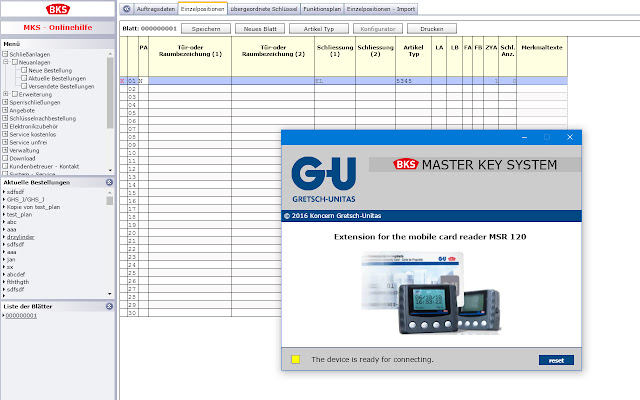Screen dimensions: 640x400
Task: Collapse the Aktuelle Bestellungen panel via its round icon
Action: pyautogui.click(x=109, y=182)
